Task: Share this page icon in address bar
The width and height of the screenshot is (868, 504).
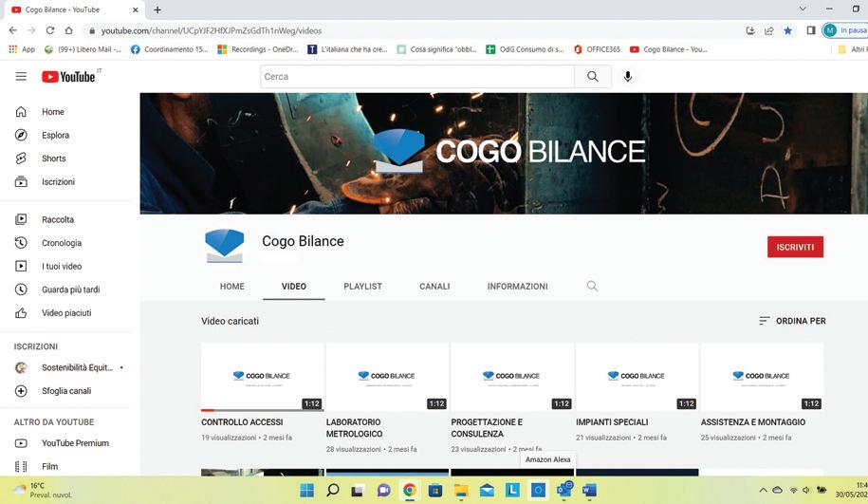Action: point(769,30)
